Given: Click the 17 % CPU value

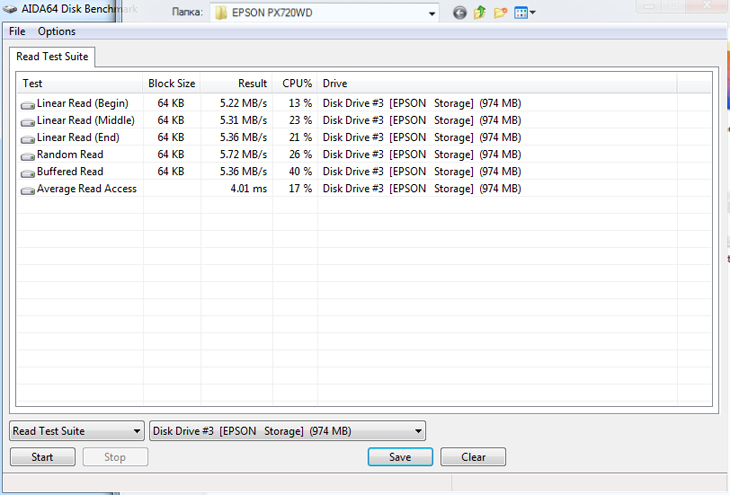Looking at the screenshot, I should tap(300, 189).
